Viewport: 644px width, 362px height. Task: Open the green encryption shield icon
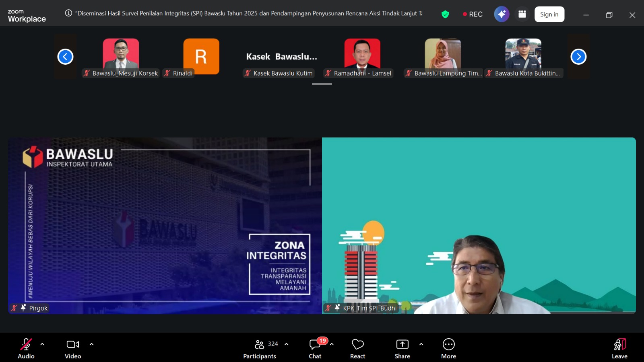tap(445, 14)
